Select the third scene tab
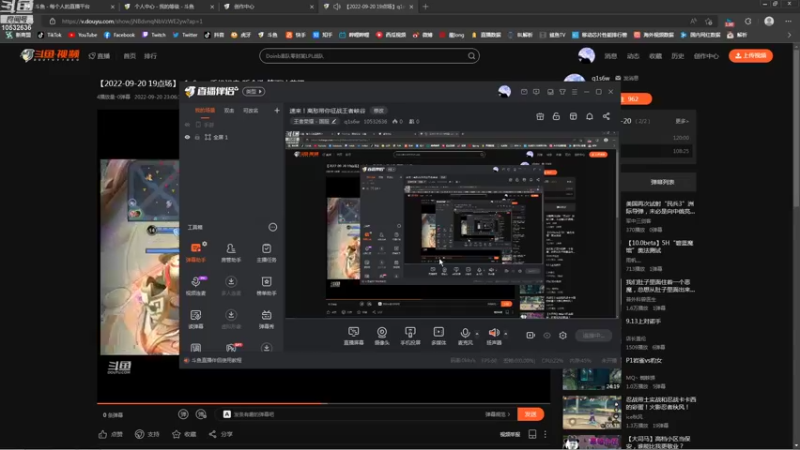800x450 pixels. 251,111
